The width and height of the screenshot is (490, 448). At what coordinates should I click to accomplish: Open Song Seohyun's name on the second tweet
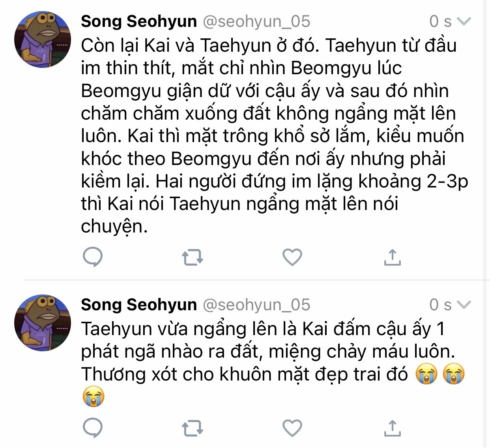pyautogui.click(x=139, y=305)
